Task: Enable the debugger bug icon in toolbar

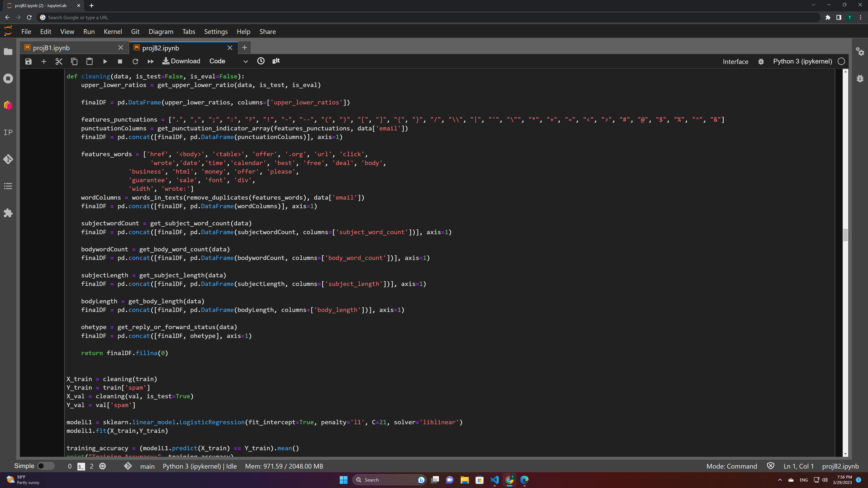Action: (x=760, y=62)
